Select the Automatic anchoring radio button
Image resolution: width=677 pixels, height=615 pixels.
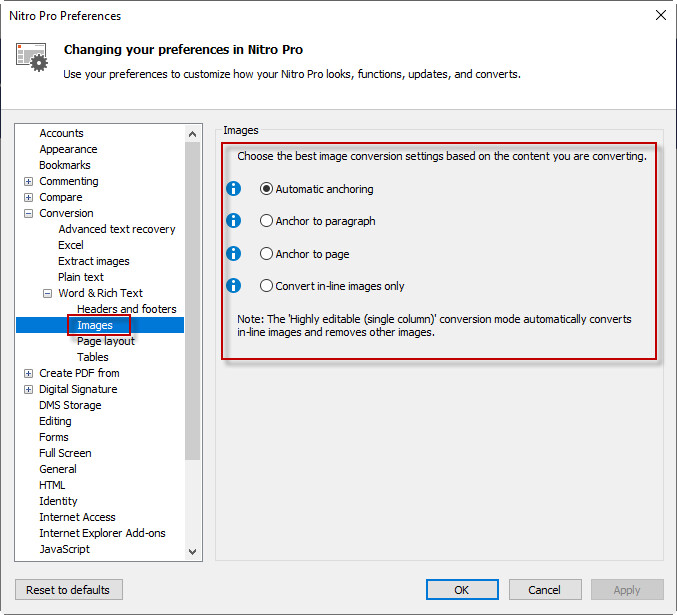point(266,189)
